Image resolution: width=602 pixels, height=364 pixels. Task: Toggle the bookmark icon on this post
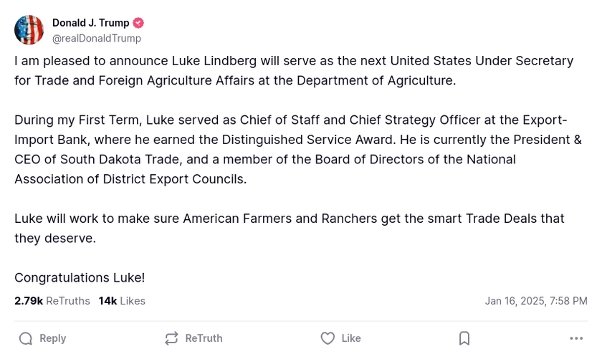tap(464, 338)
